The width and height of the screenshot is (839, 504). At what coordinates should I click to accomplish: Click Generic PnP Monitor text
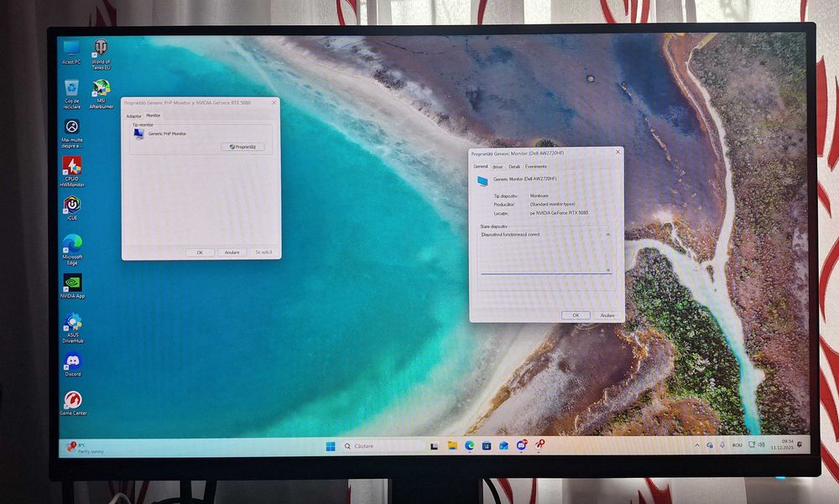(167, 134)
